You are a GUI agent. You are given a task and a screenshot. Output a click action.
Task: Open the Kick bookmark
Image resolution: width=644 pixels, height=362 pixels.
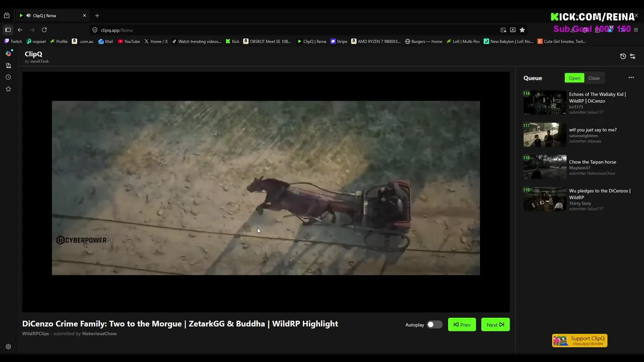[232, 41]
